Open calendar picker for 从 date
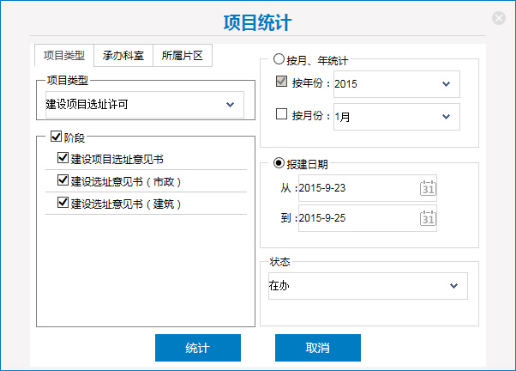The image size is (516, 371). pos(428,188)
